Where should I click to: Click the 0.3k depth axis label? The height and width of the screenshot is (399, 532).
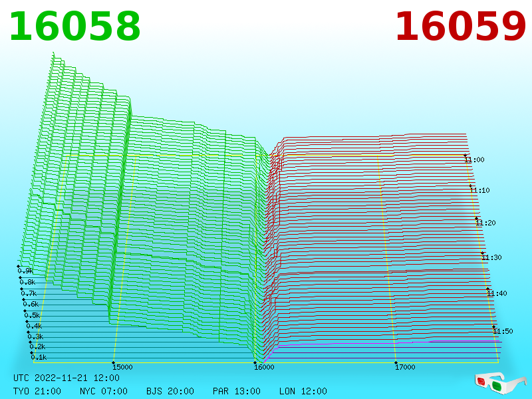pos(36,336)
